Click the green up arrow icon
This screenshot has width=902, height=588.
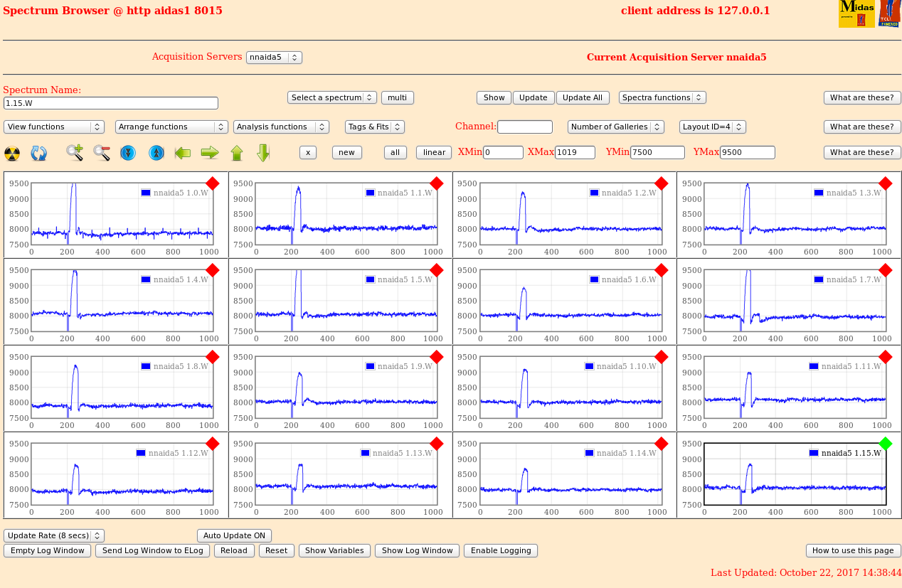pos(237,153)
